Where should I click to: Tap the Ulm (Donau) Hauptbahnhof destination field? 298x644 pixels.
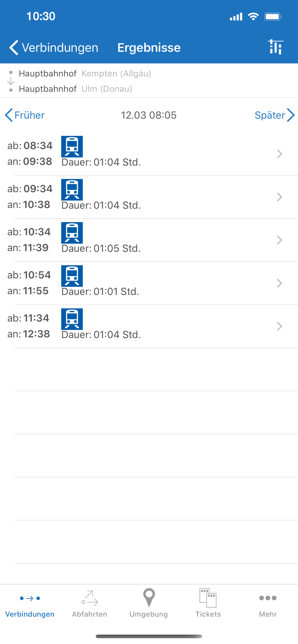pos(75,89)
